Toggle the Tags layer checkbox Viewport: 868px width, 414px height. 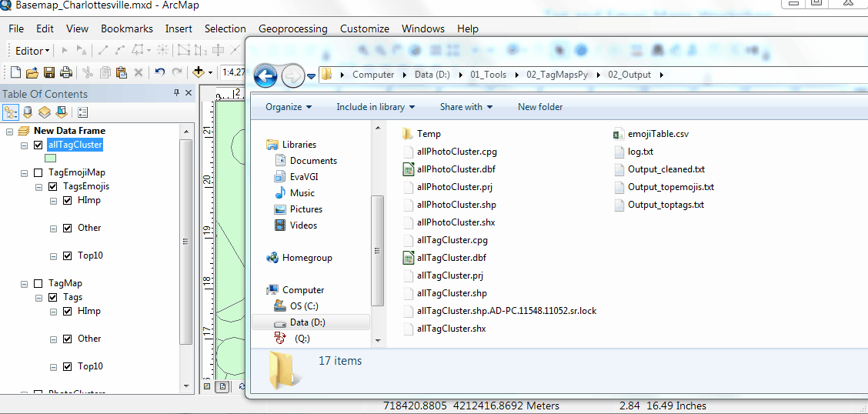pyautogui.click(x=53, y=297)
